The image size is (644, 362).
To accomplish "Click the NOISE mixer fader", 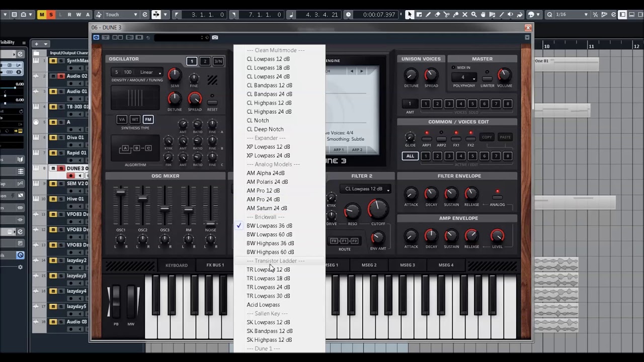I will tap(211, 224).
